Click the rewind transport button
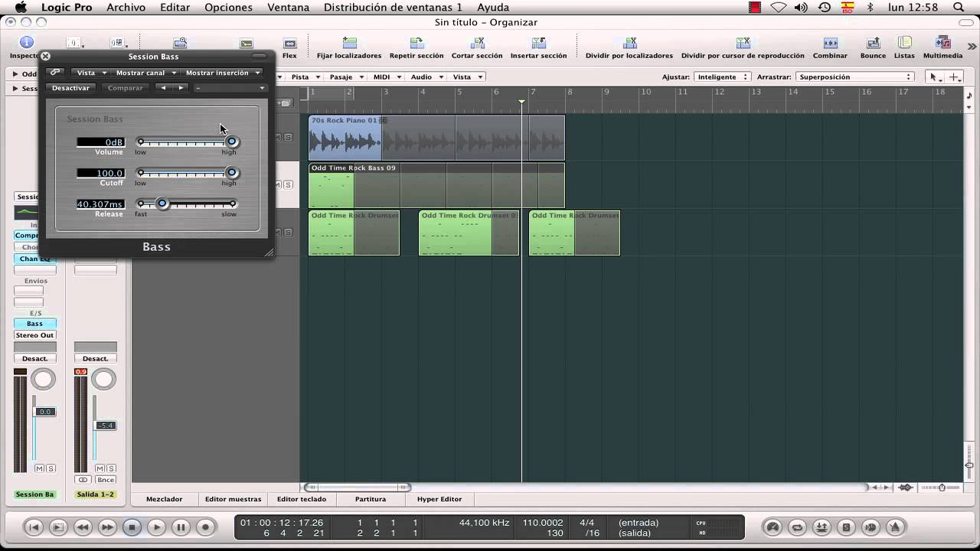Image resolution: width=980 pixels, height=551 pixels. (x=83, y=527)
